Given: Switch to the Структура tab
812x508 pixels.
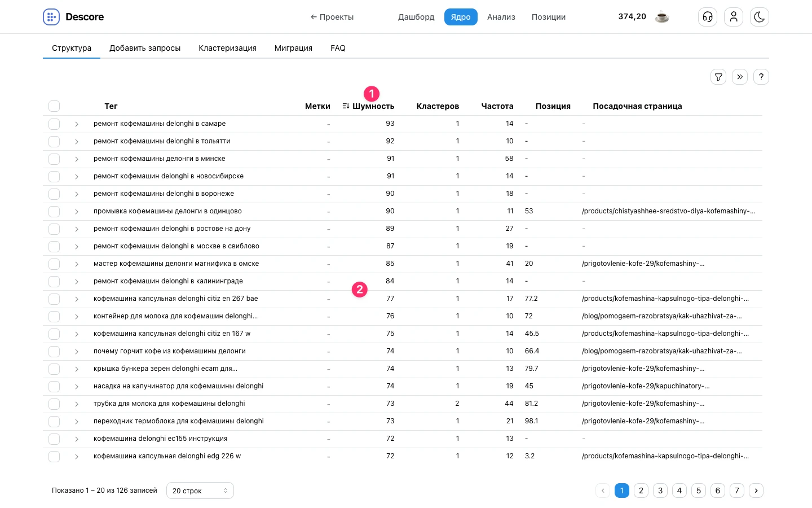Looking at the screenshot, I should pos(72,48).
